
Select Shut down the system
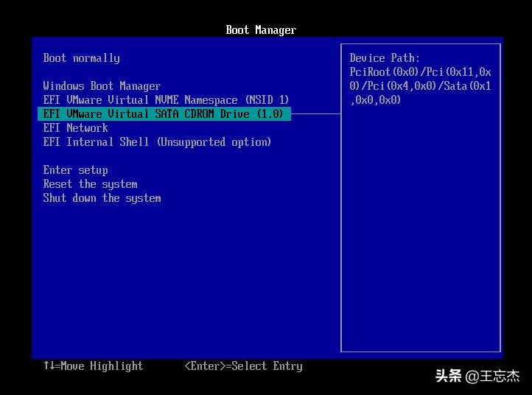coord(102,198)
